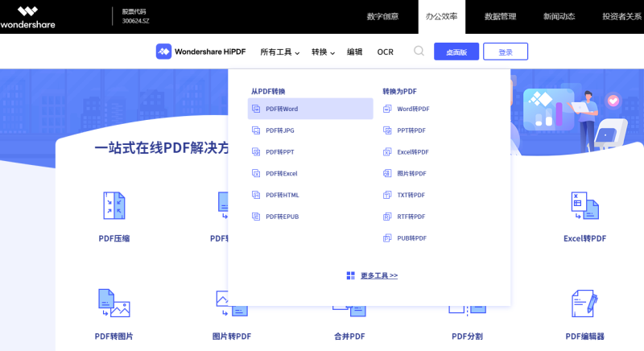The height and width of the screenshot is (351, 644).
Task: Click the PDF转图片 label
Action: 114,337
